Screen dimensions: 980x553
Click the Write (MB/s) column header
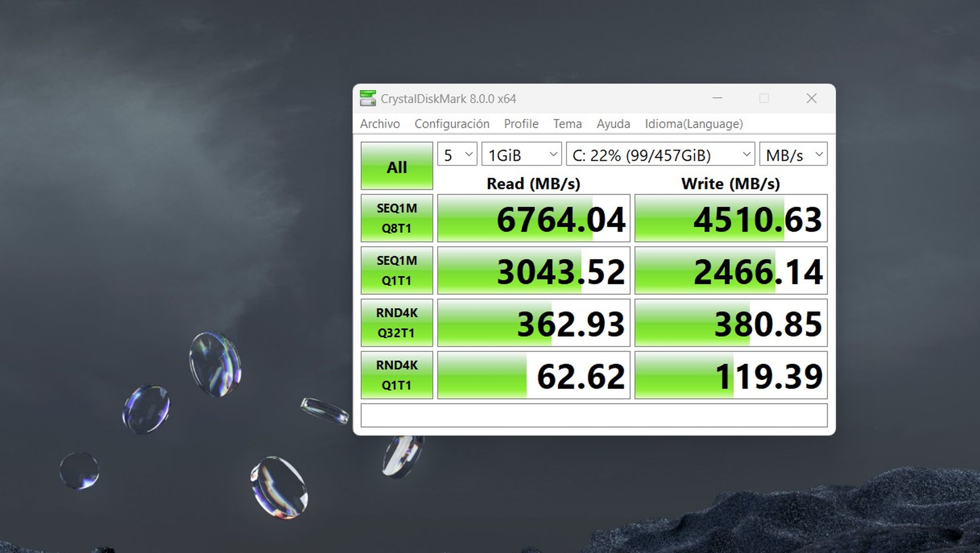coord(730,184)
